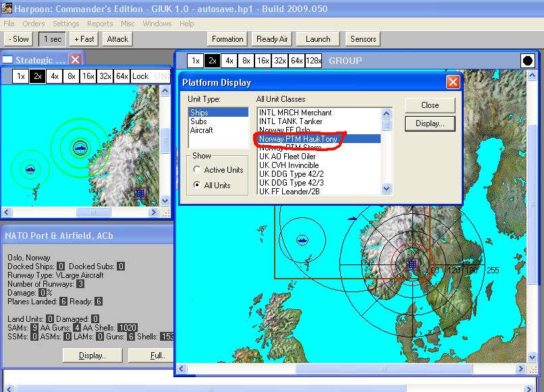Set Group map zoom to 128x
Screen dimensions: 544x392
pyautogui.click(x=313, y=61)
